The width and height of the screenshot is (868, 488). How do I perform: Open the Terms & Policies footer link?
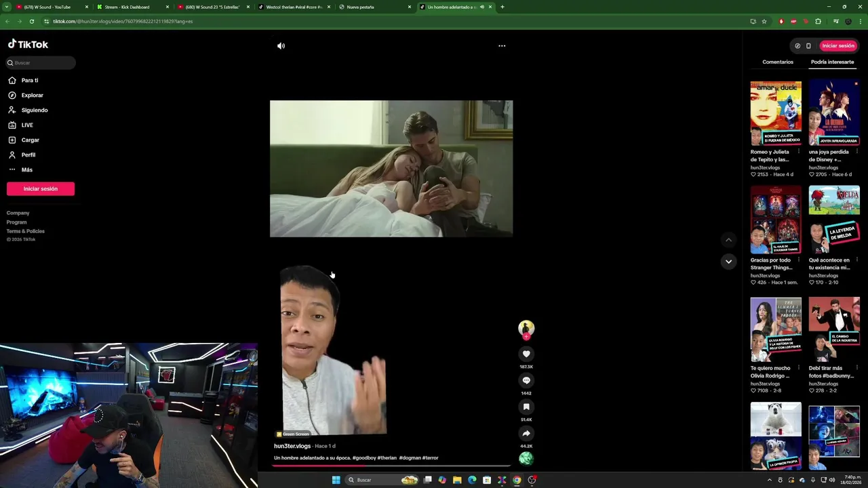(x=26, y=231)
